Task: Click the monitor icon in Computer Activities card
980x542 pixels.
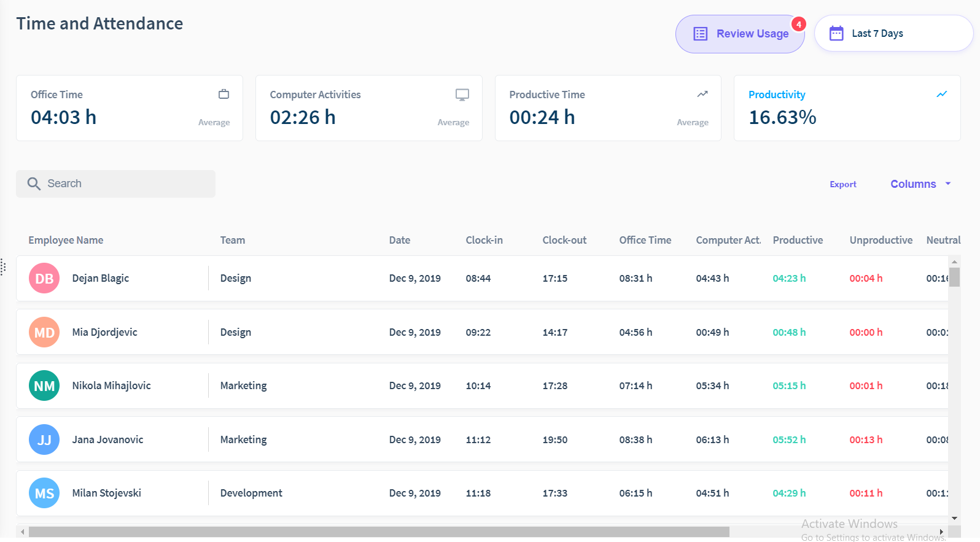Action: (462, 95)
